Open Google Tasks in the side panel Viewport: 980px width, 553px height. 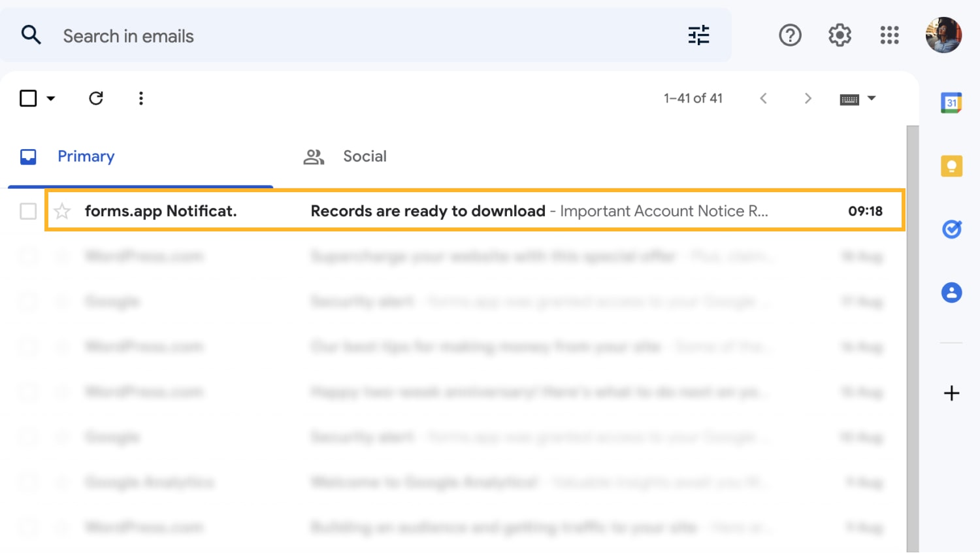click(952, 229)
